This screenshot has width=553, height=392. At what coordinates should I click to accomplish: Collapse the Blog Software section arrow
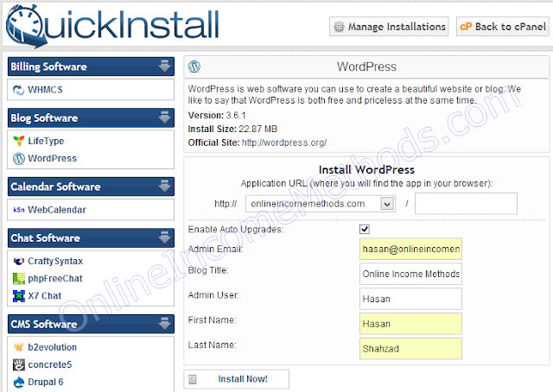click(x=164, y=117)
